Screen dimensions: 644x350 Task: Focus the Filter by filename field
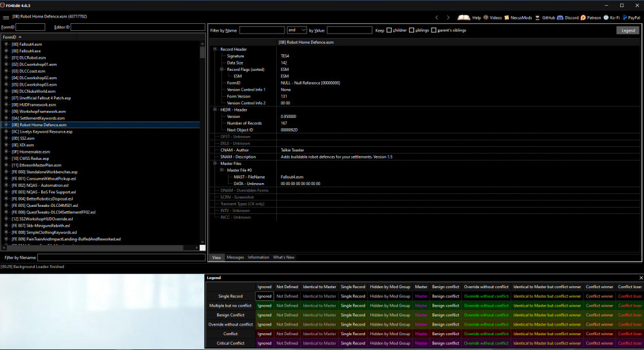pyautogui.click(x=121, y=257)
